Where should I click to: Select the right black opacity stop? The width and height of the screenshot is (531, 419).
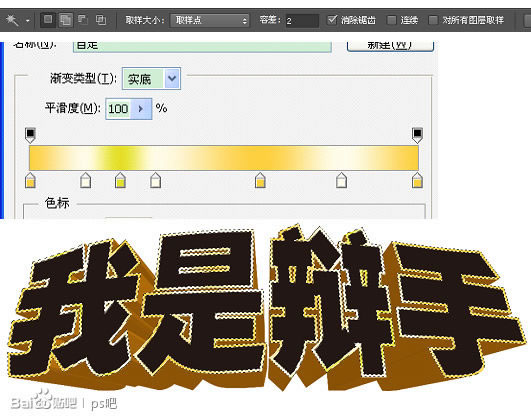point(417,135)
